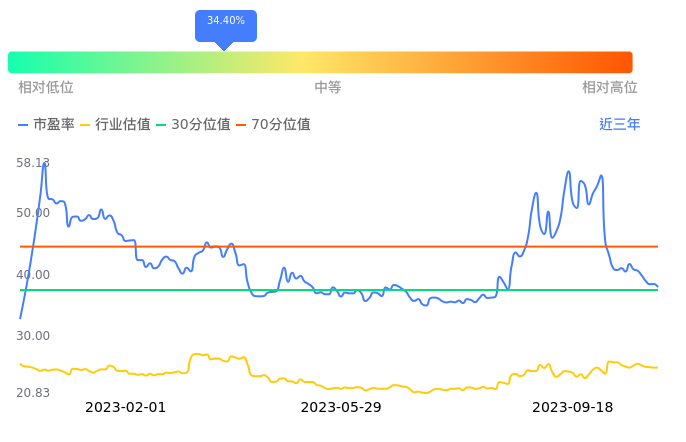Click the 34.40% tooltip bubble
Screen dimensions: 686x442
click(x=226, y=23)
